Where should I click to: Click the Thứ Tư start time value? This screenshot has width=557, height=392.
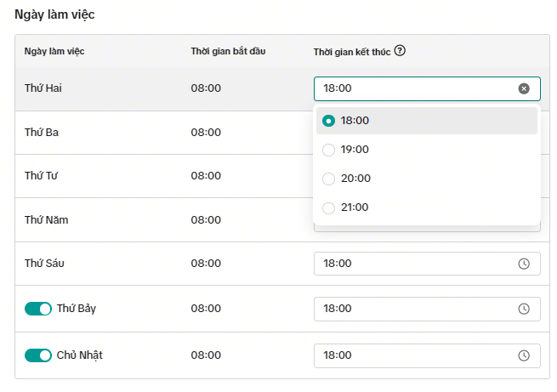[206, 176]
